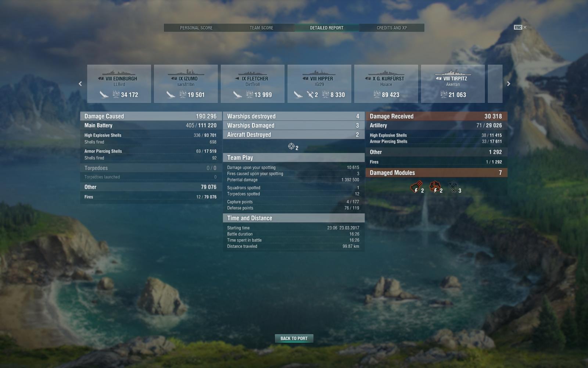Image resolution: width=588 pixels, height=368 pixels.
Task: Click the Damage Caused header row
Action: 151,116
